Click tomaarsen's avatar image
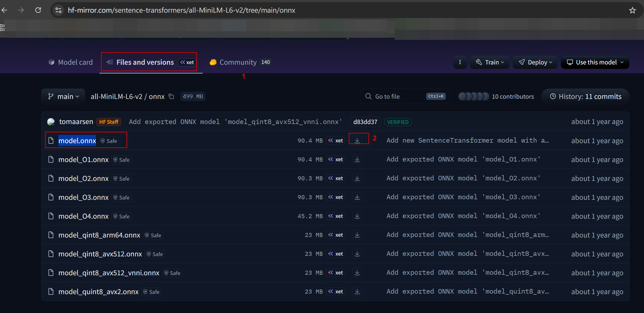This screenshot has width=644, height=313. coord(51,122)
